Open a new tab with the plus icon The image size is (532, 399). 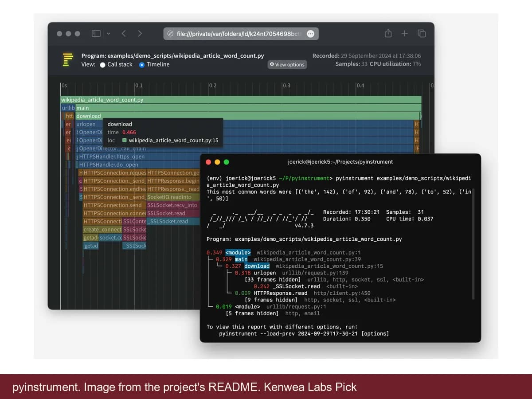[405, 33]
